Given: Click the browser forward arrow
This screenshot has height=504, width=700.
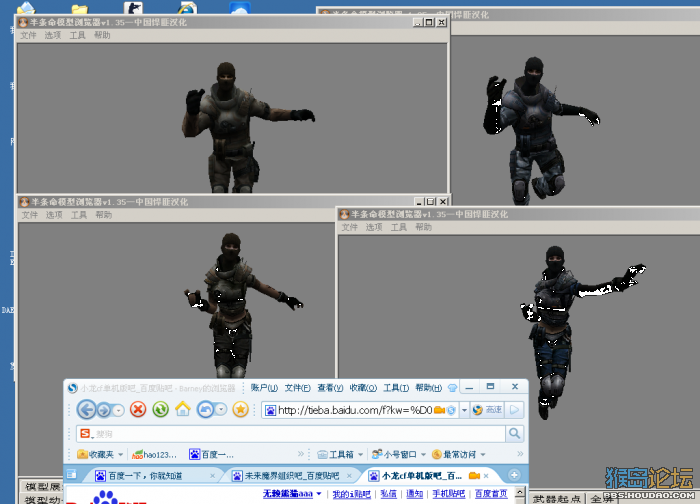Looking at the screenshot, I should (104, 410).
